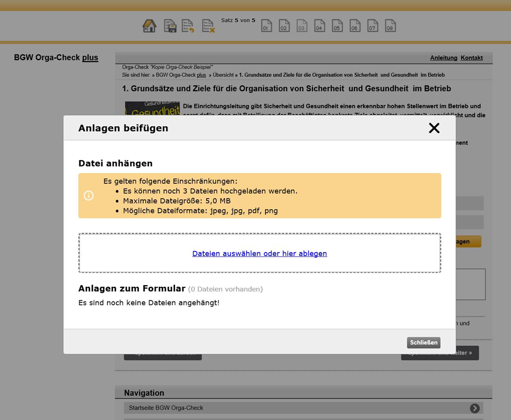The image size is (511, 420).
Task: Click 'Dateien auswählen oder hier ablegen' link
Action: [259, 254]
